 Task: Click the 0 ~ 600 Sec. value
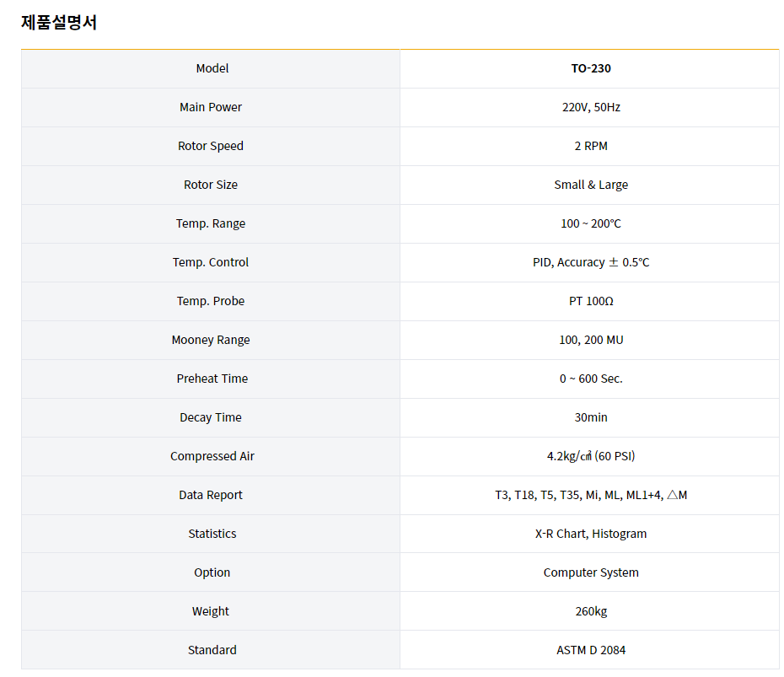click(590, 379)
